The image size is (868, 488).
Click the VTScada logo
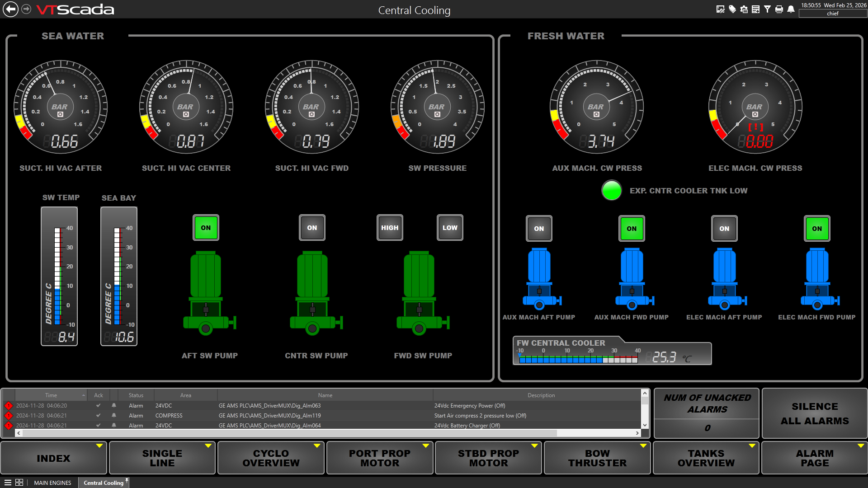point(75,9)
